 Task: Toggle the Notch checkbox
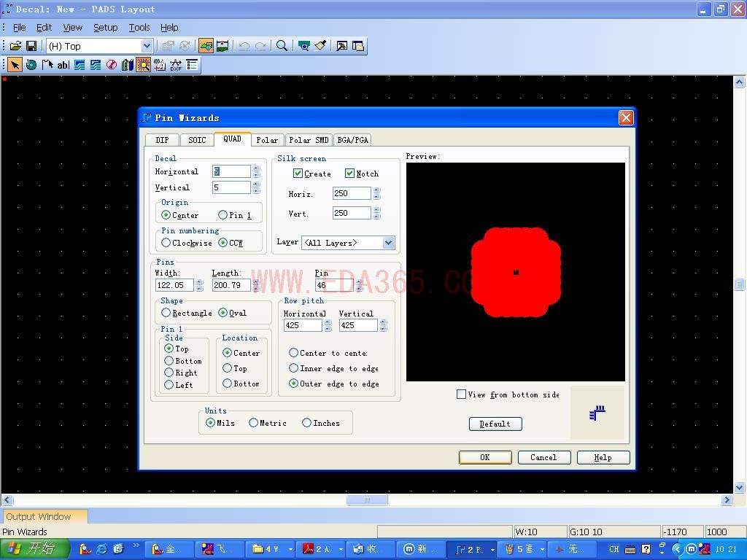tap(349, 174)
